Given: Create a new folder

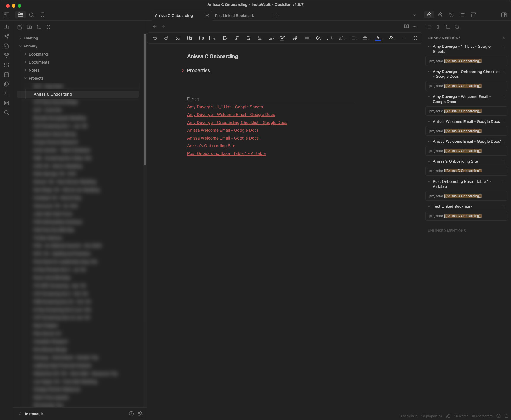Looking at the screenshot, I should (29, 27).
